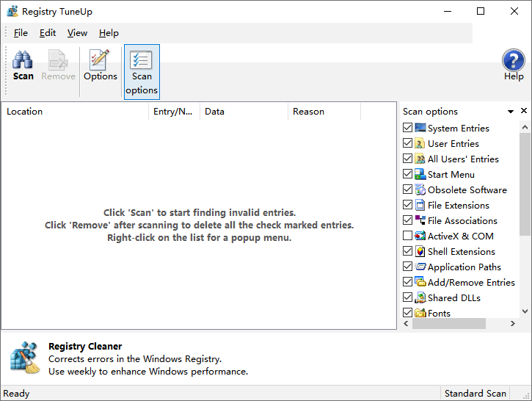This screenshot has width=532, height=401.
Task: Toggle the Scan options toolbar button
Action: pyautogui.click(x=142, y=72)
